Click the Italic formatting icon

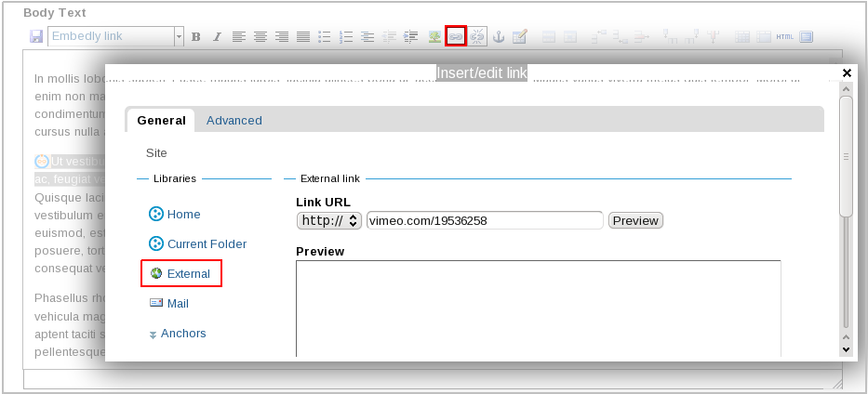[x=217, y=37]
